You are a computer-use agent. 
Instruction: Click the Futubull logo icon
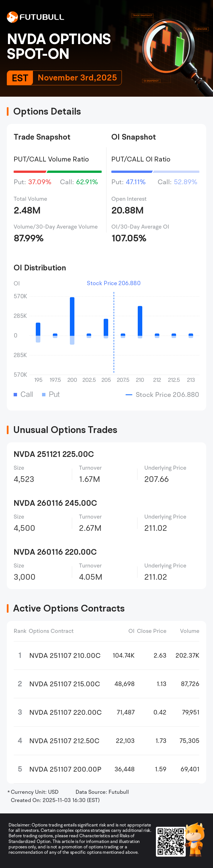[x=12, y=17]
